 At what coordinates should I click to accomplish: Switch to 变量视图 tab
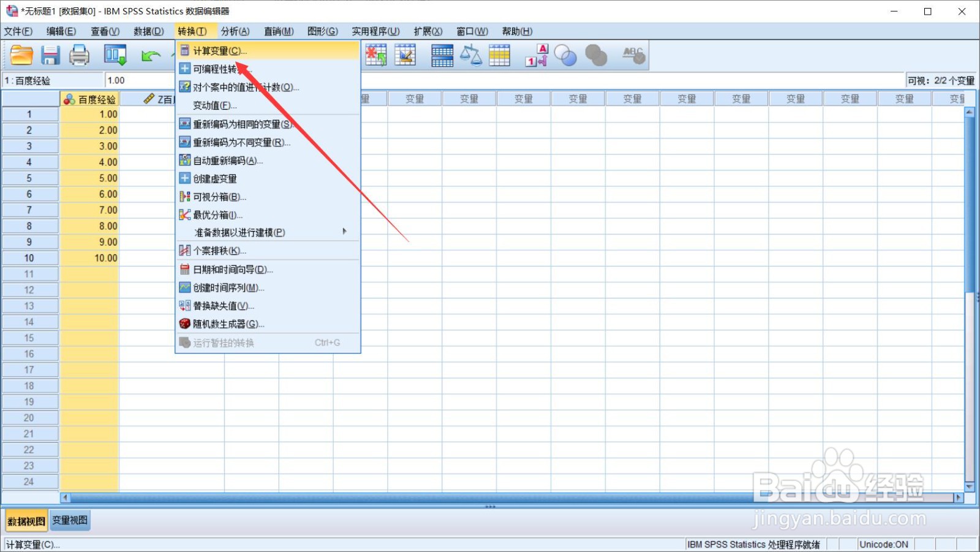coord(70,520)
